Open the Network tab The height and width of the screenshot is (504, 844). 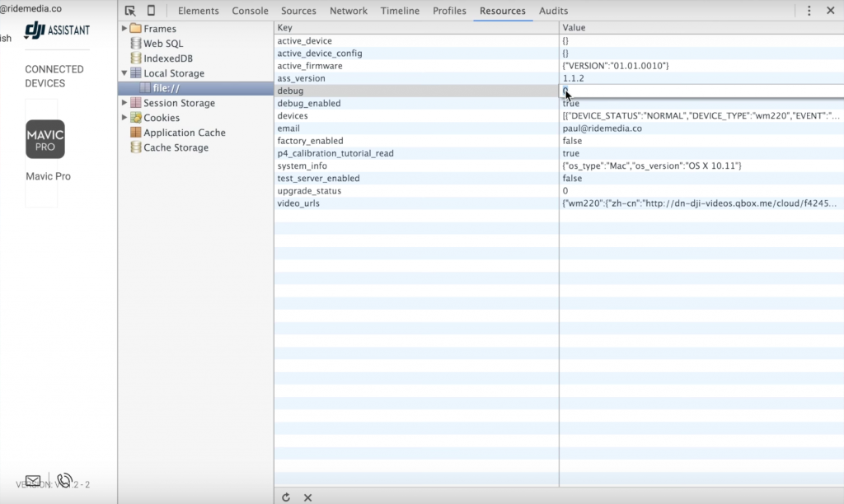click(x=349, y=11)
